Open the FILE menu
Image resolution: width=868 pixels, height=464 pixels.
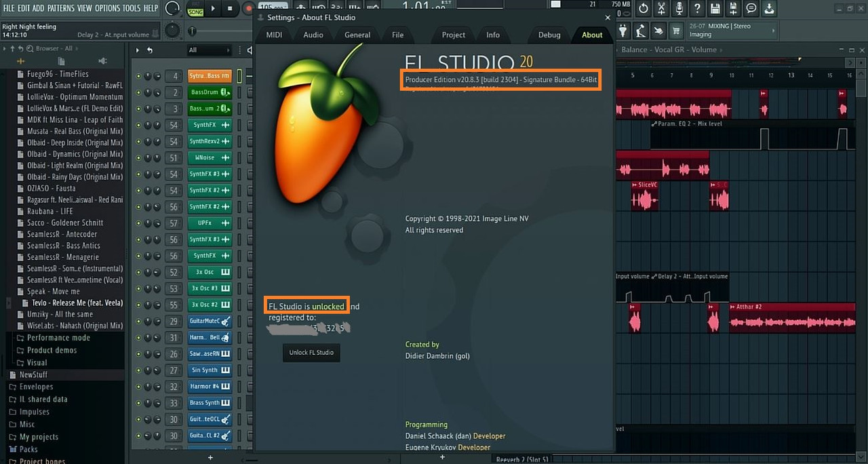9,8
